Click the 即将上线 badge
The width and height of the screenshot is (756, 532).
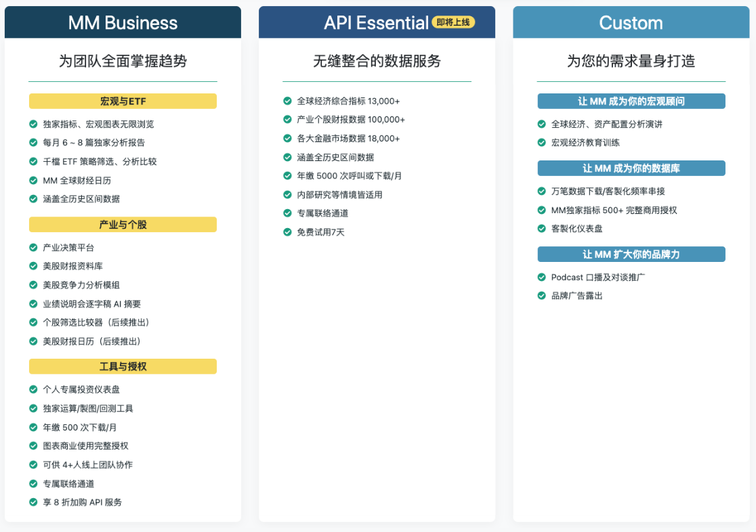tap(453, 22)
